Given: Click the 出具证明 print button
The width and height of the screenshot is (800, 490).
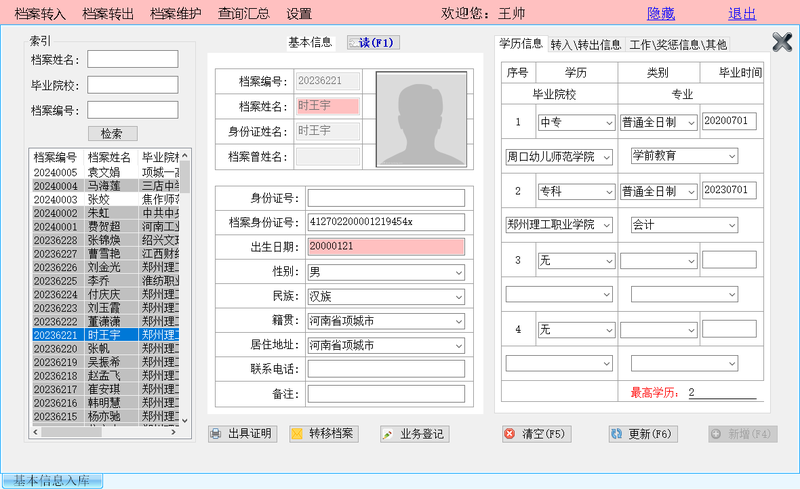Looking at the screenshot, I should [241, 434].
